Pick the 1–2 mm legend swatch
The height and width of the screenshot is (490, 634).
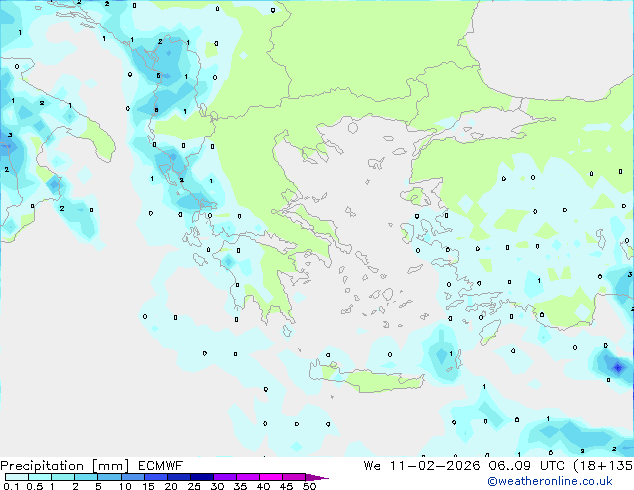(x=63, y=477)
